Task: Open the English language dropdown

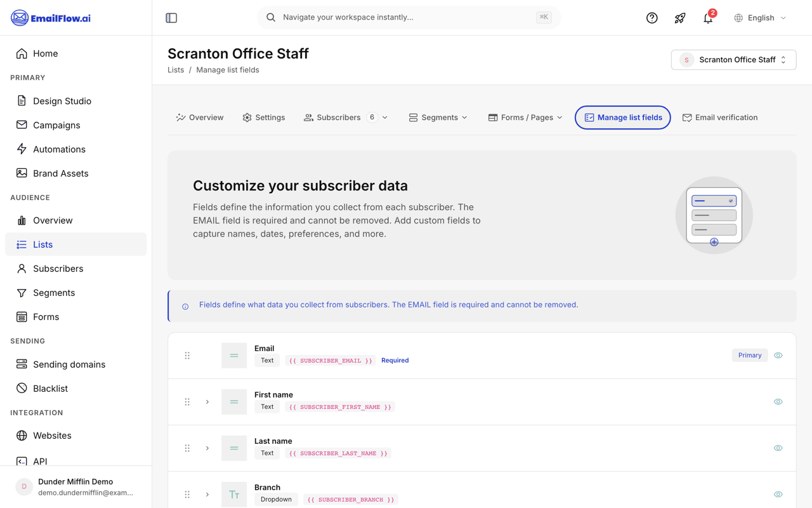Action: (760, 18)
